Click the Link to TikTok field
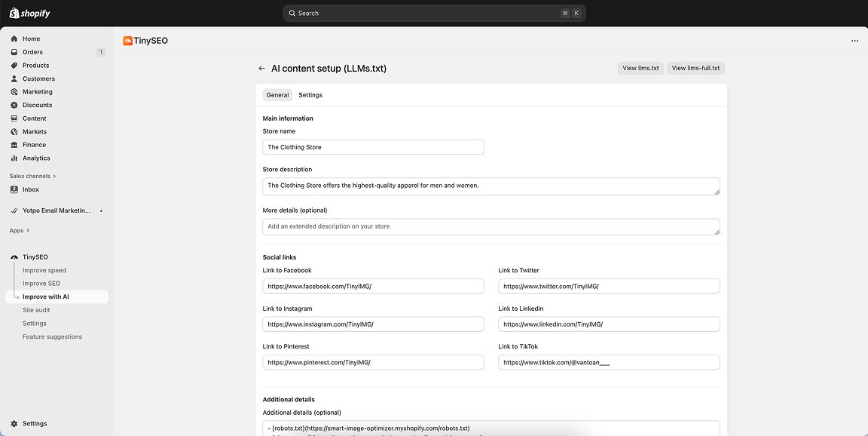The width and height of the screenshot is (868, 436). pyautogui.click(x=609, y=362)
